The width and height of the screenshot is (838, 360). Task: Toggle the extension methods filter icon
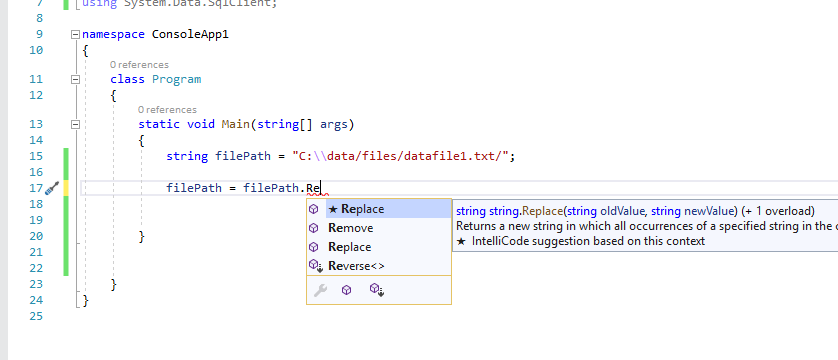tap(377, 290)
